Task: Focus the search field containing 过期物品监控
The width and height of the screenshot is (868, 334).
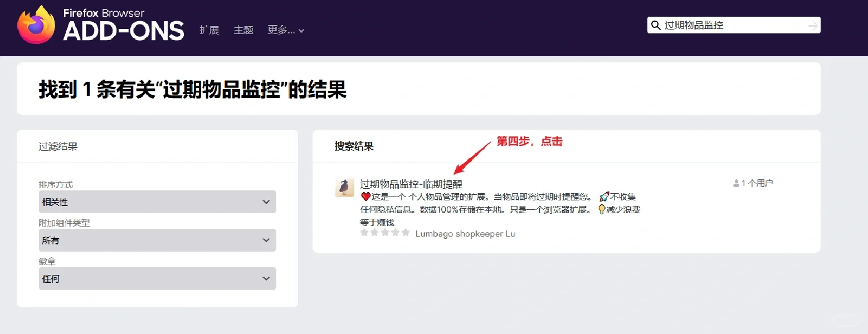Action: [733, 25]
